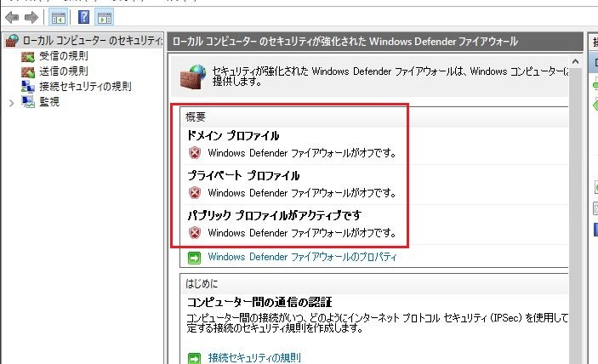Click the 接続セキュリティの規則 computers icon
Image resolution: width=598 pixels, height=364 pixels.
[x=28, y=87]
